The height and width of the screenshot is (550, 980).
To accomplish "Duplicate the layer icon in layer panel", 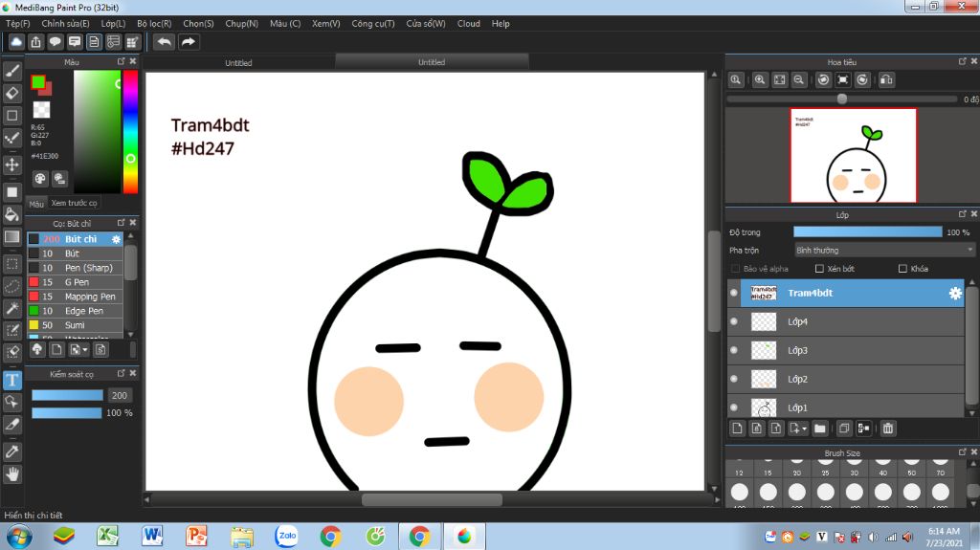I will tap(844, 429).
